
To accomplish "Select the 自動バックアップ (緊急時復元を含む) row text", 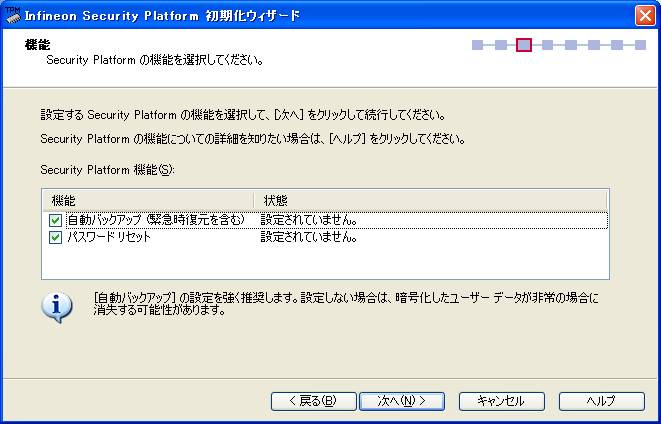I will point(156,220).
